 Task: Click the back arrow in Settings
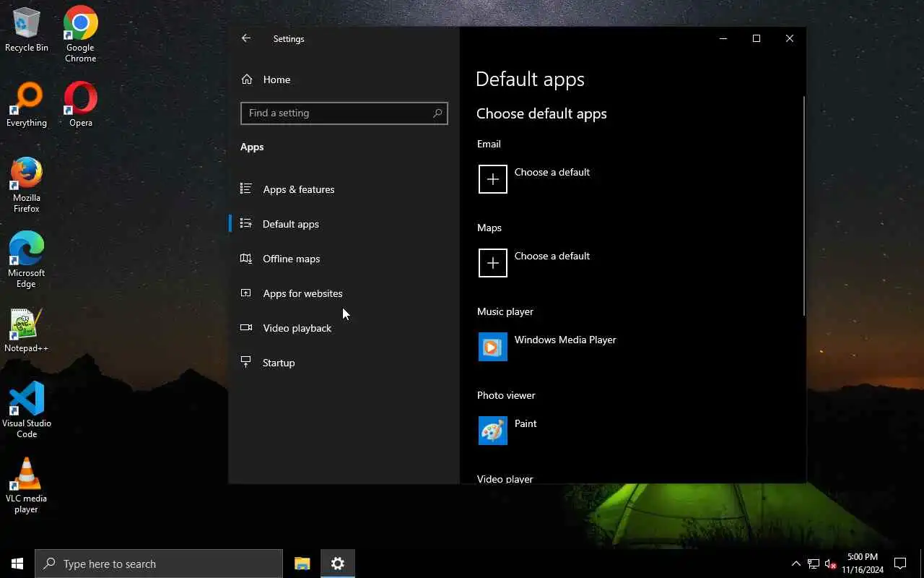pos(246,38)
